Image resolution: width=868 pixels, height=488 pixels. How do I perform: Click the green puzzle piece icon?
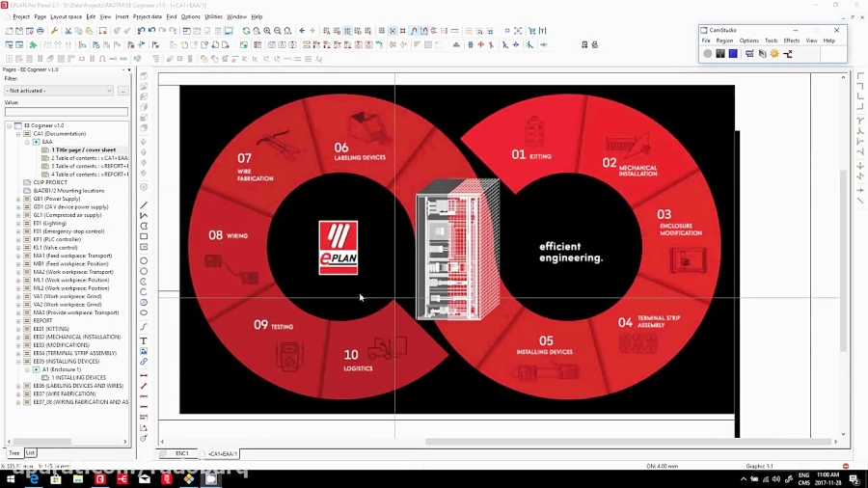pos(33,44)
